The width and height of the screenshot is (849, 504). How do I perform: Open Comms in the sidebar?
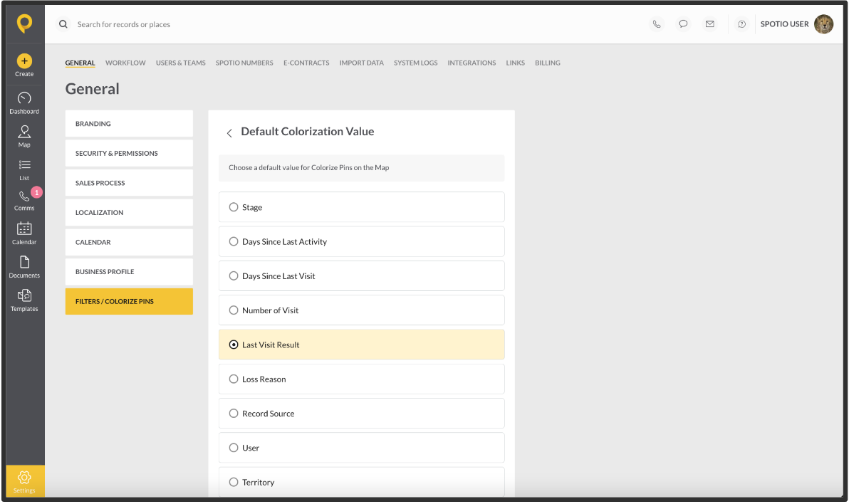point(24,200)
